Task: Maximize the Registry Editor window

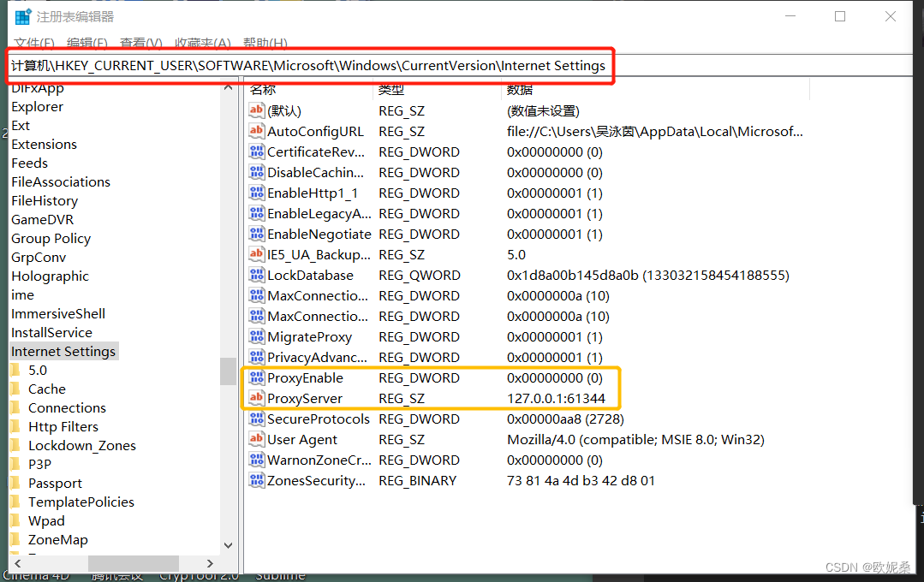Action: coord(840,16)
